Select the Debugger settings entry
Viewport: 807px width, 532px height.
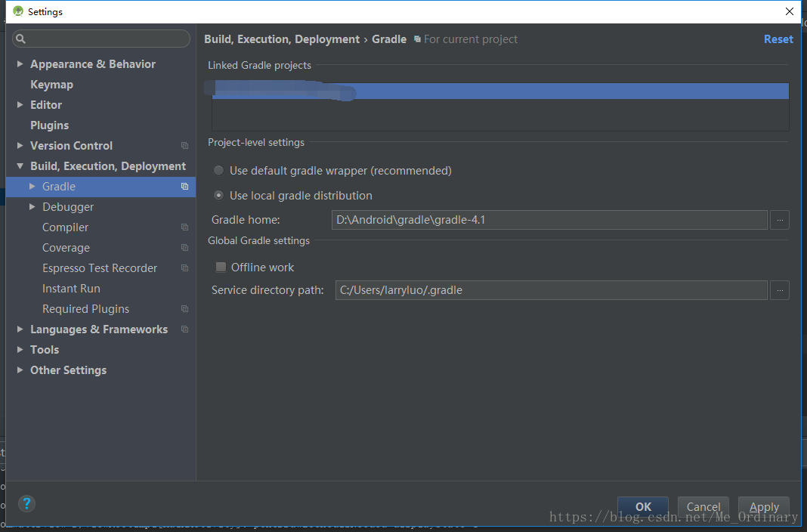click(68, 207)
